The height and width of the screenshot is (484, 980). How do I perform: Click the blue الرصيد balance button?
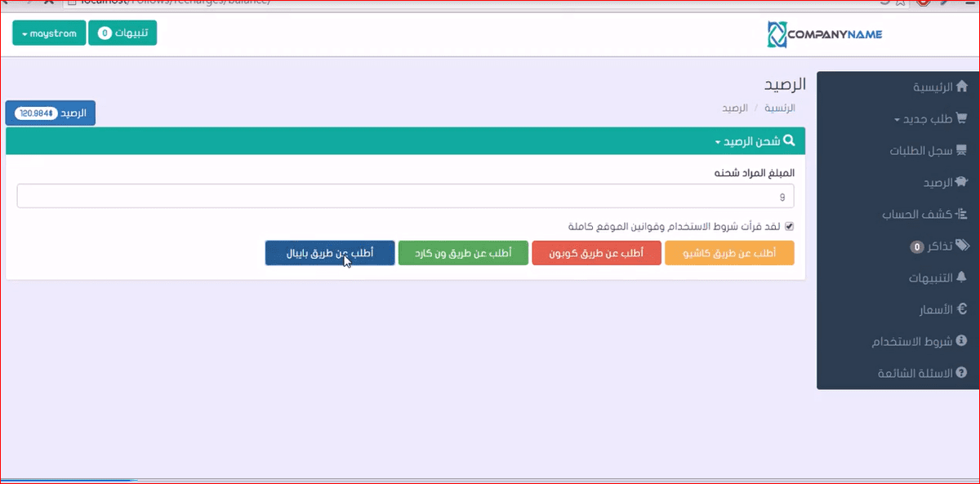(51, 113)
